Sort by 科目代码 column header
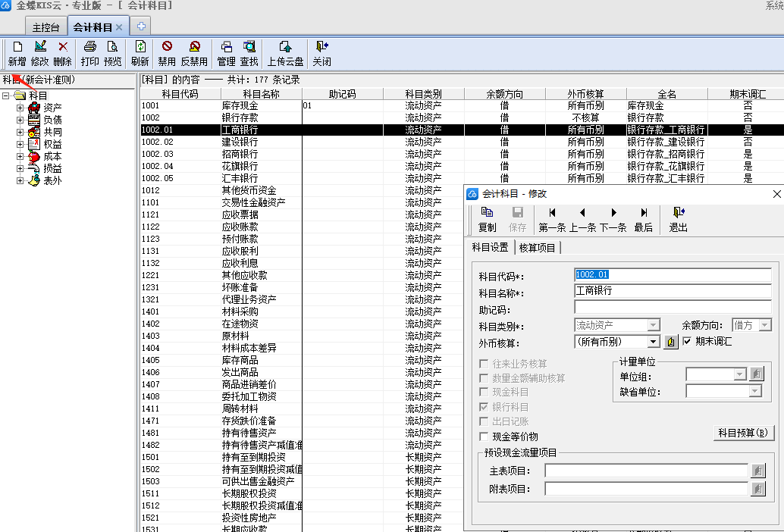The height and width of the screenshot is (532, 784). [x=180, y=94]
